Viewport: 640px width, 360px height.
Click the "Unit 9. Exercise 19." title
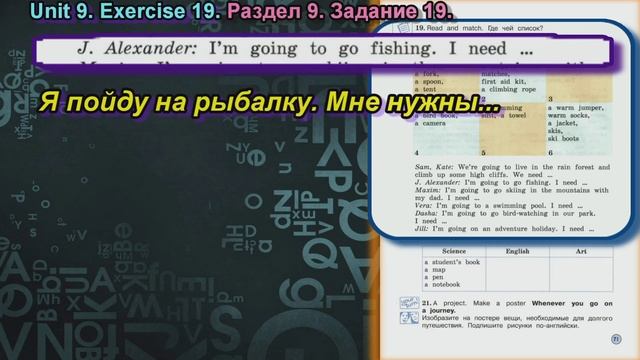[125, 11]
